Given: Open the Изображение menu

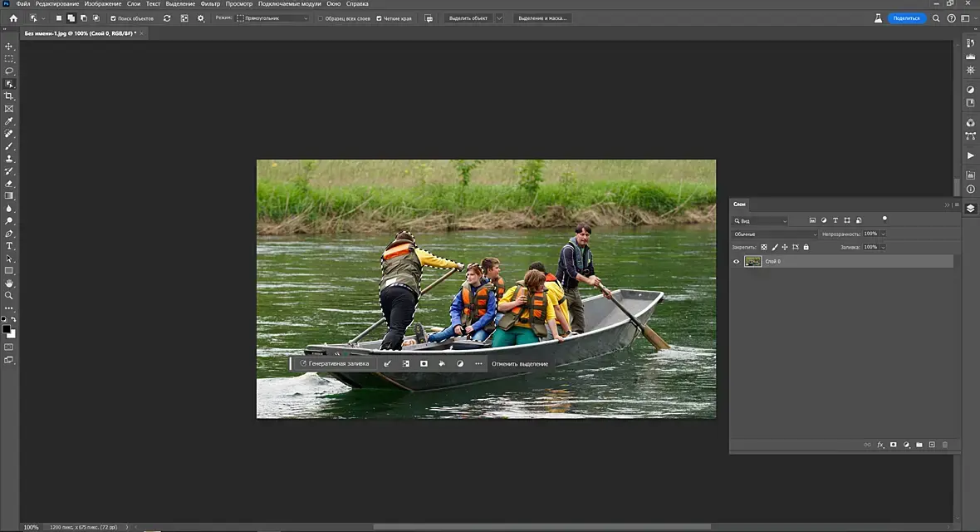Looking at the screenshot, I should pyautogui.click(x=103, y=4).
